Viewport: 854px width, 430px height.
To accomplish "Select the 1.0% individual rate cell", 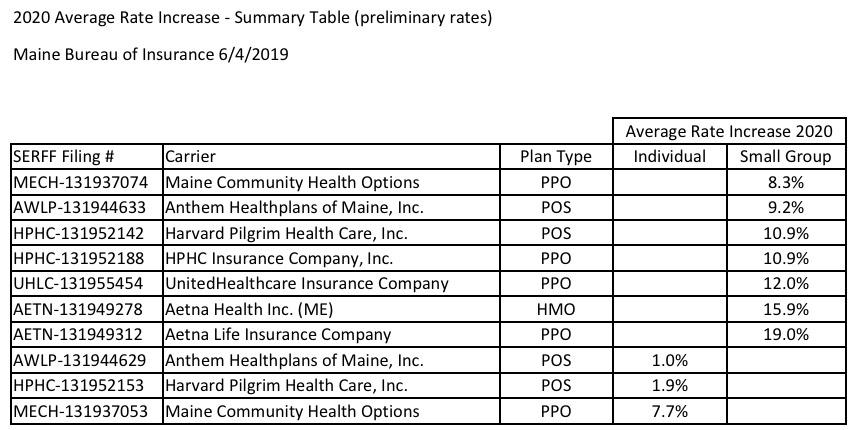I will point(669,360).
